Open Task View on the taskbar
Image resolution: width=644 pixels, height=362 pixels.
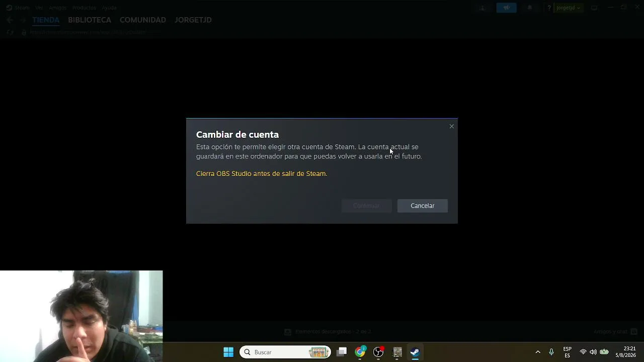(342, 352)
